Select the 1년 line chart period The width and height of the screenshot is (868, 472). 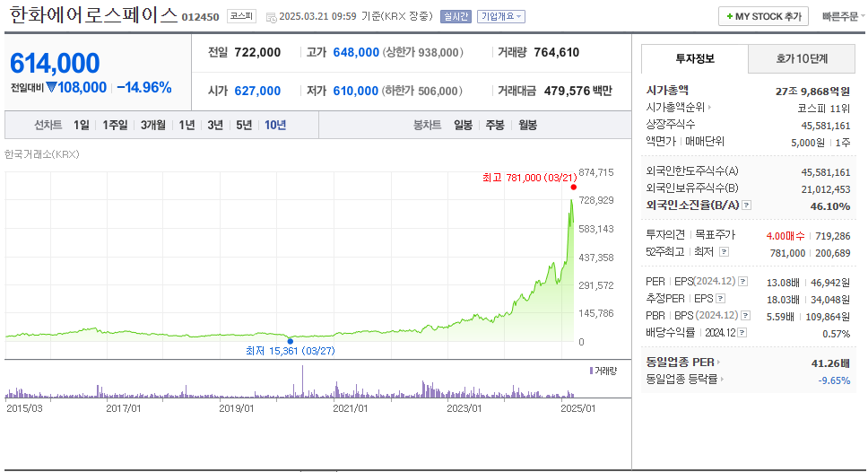[187, 126]
